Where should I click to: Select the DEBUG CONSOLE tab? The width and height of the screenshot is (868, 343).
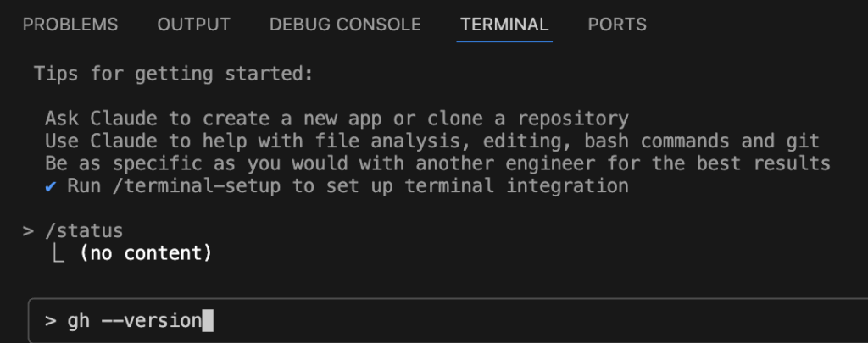[x=345, y=25]
